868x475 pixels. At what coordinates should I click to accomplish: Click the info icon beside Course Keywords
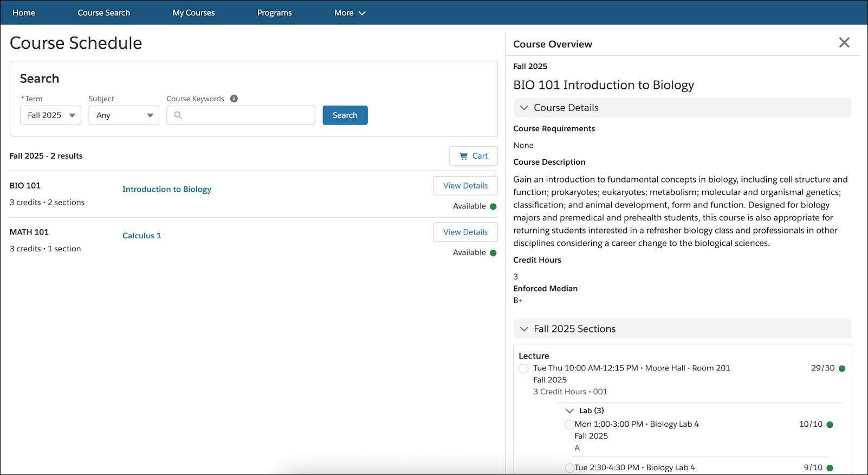point(234,99)
